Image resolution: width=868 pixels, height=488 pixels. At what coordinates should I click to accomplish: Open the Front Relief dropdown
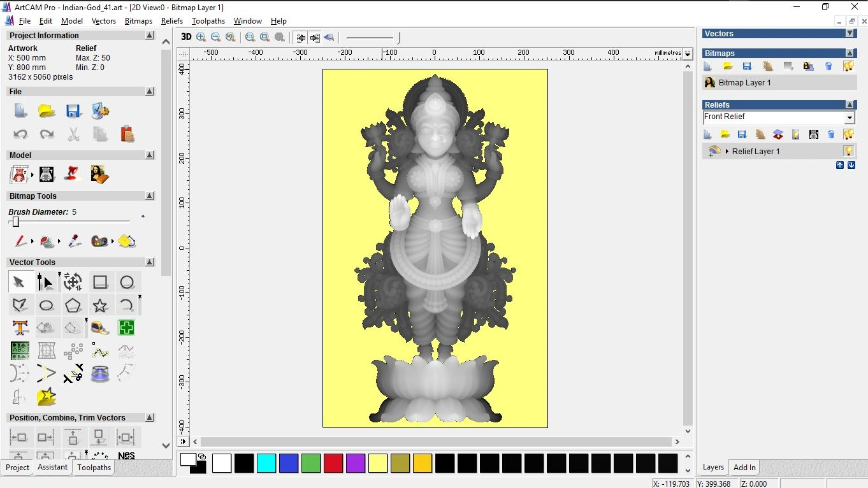849,118
